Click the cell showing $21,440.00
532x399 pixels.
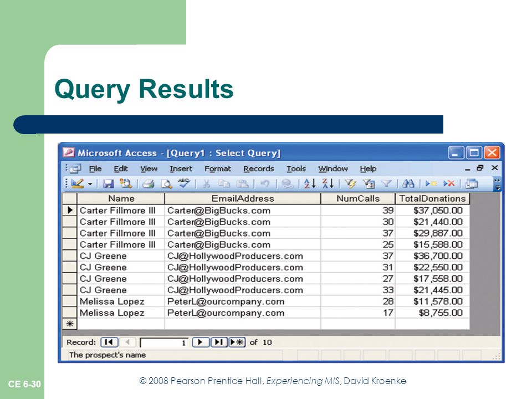point(432,222)
